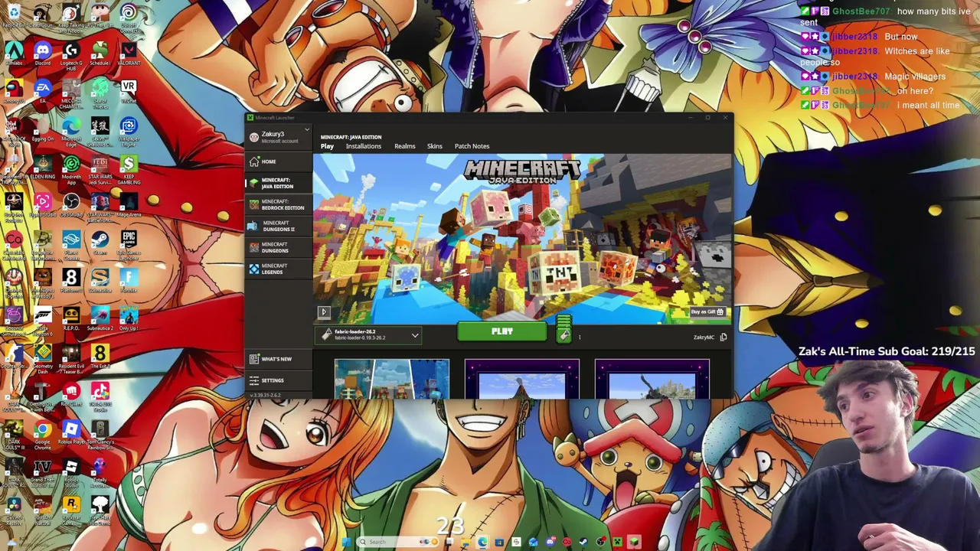Click the Geometry Dash desktop icon
The image size is (980, 551).
coord(43,357)
